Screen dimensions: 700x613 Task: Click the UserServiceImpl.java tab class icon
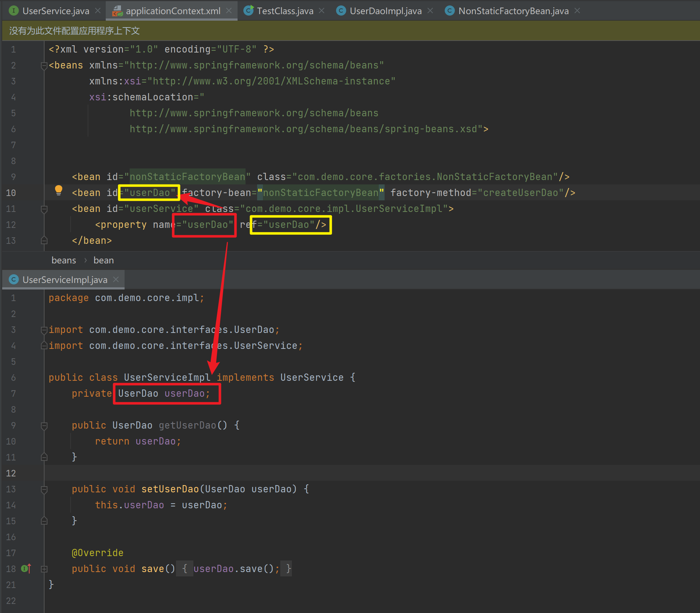point(14,280)
